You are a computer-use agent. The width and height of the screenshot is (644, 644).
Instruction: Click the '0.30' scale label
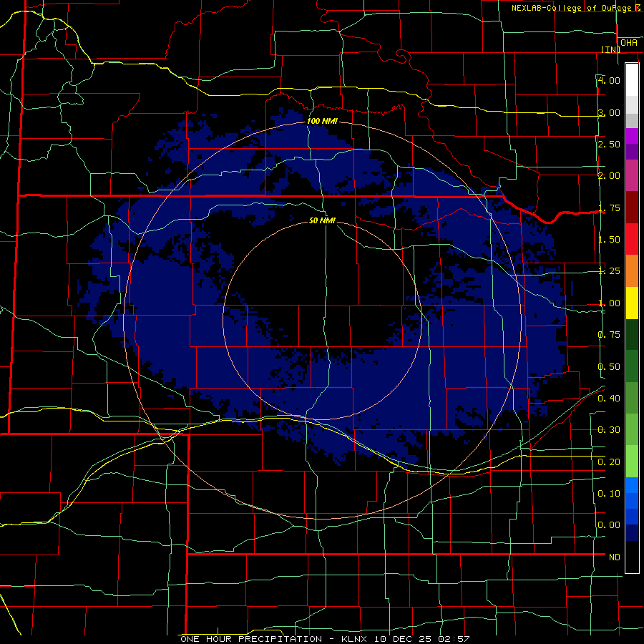click(x=609, y=430)
